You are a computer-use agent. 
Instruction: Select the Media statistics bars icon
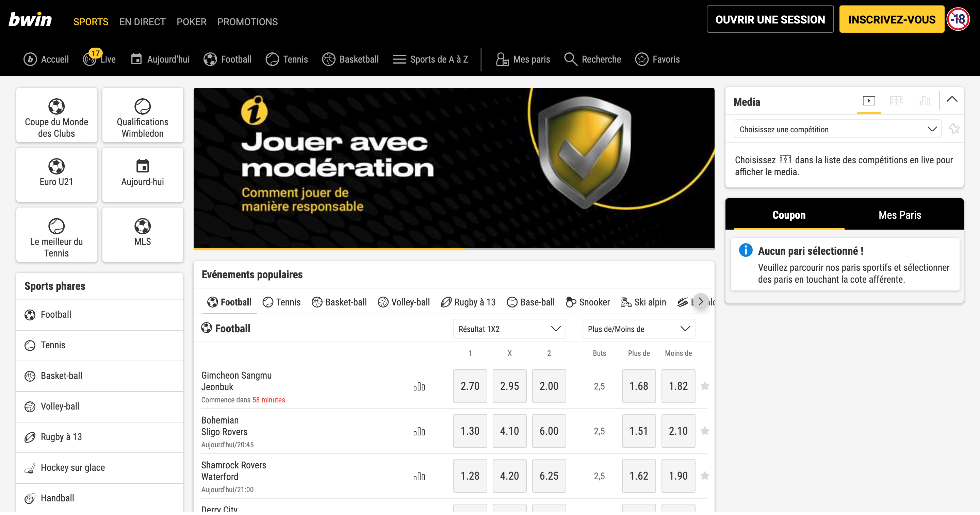point(924,101)
